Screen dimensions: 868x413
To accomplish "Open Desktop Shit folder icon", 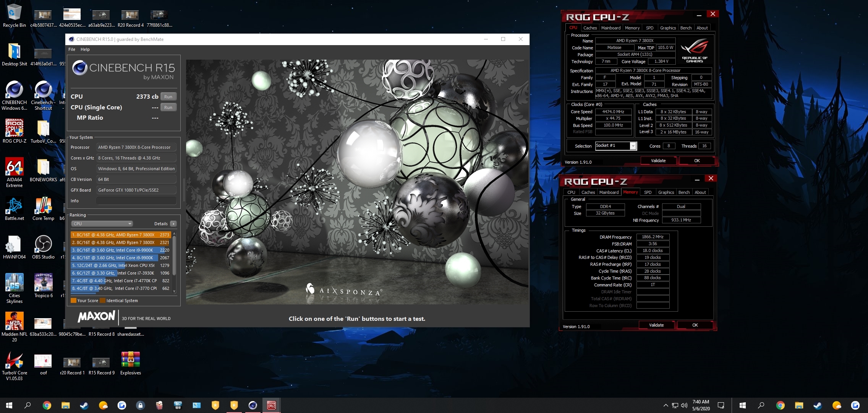I will point(14,54).
